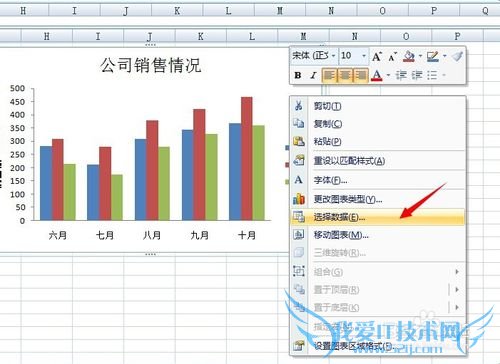Screen dimensions: 500x364
Task: Select 置于底层(K) menu text
Action: pos(336,307)
